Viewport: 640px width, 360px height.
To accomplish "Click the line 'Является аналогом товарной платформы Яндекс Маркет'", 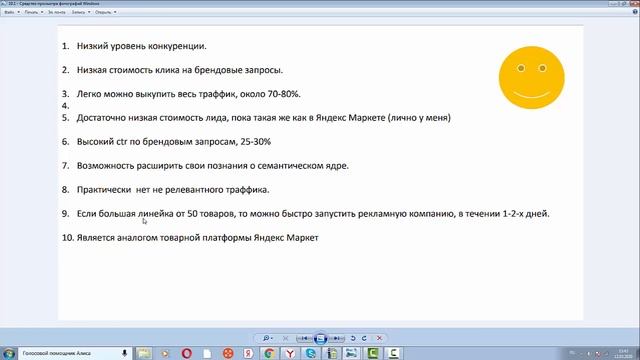I will pyautogui.click(x=198, y=238).
